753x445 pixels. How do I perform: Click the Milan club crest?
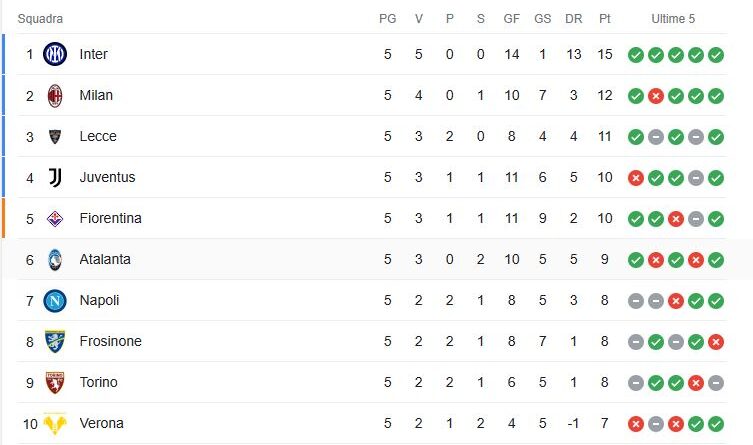(x=55, y=95)
